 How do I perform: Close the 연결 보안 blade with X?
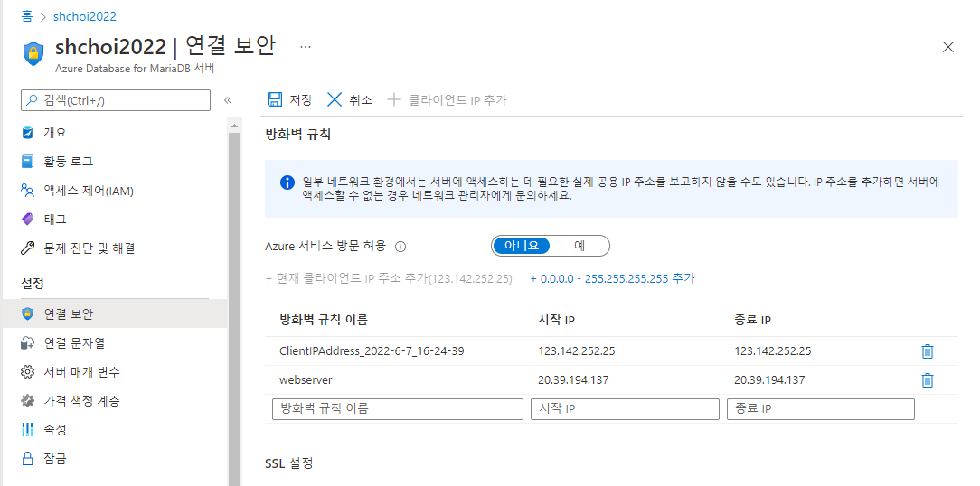coord(948,47)
